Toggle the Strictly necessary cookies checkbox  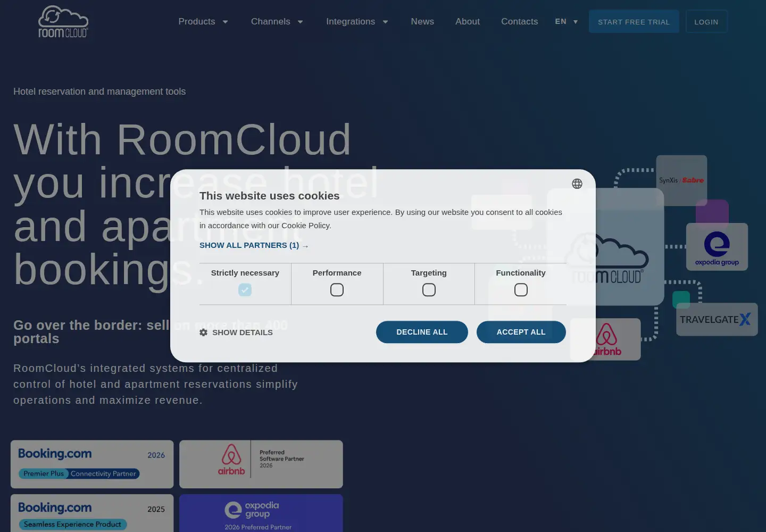point(245,290)
